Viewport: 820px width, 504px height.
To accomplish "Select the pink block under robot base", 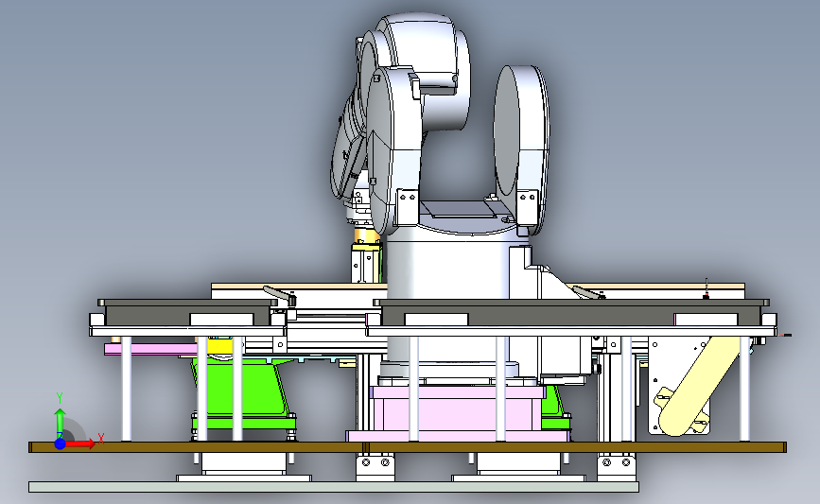I will (458, 413).
